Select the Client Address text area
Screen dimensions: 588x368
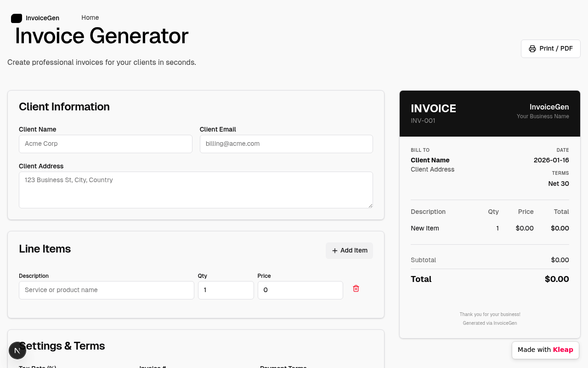[x=196, y=190]
